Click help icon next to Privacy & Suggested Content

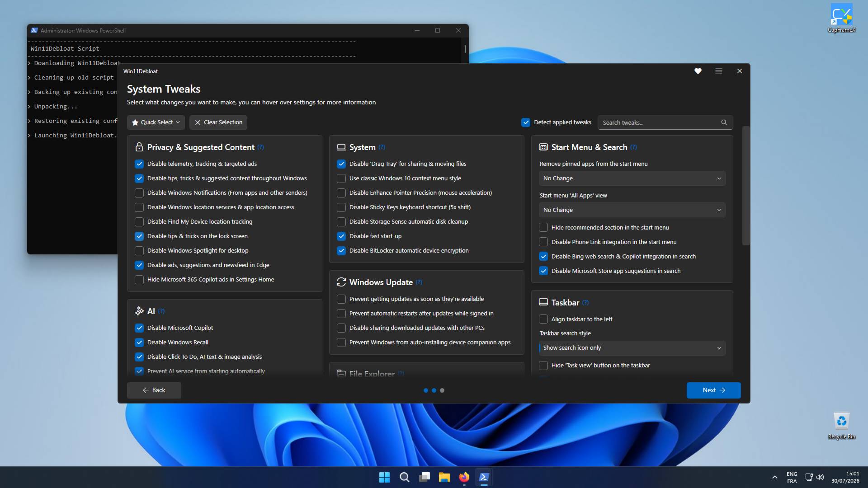261,147
